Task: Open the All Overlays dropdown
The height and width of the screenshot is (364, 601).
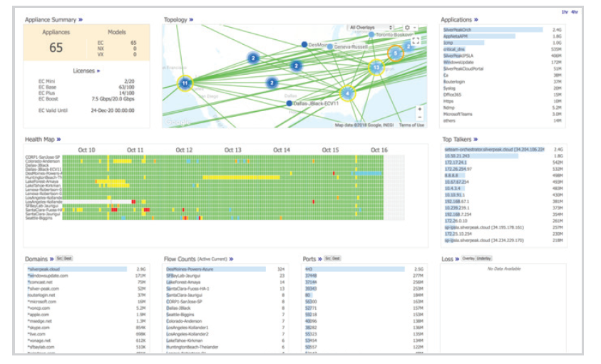Action: tap(371, 28)
